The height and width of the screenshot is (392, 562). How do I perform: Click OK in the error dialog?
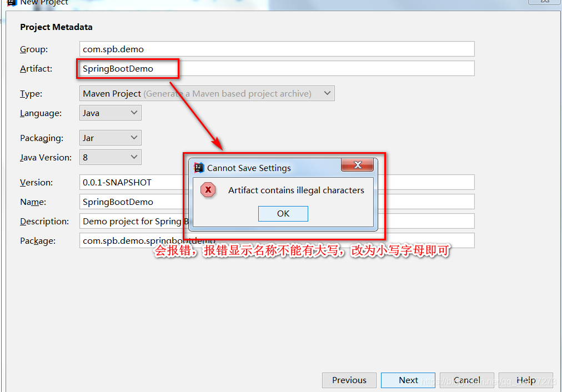[x=283, y=214]
